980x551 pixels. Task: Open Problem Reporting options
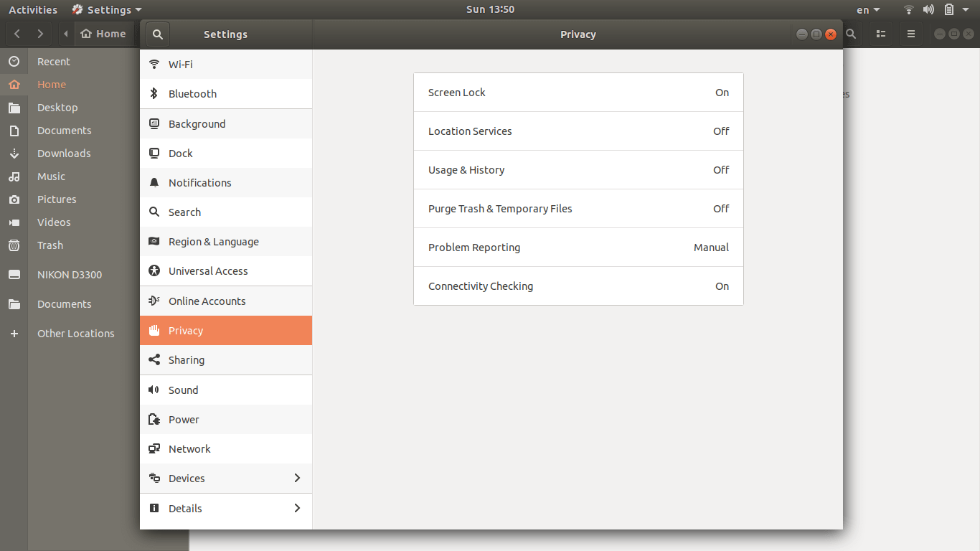pyautogui.click(x=578, y=248)
